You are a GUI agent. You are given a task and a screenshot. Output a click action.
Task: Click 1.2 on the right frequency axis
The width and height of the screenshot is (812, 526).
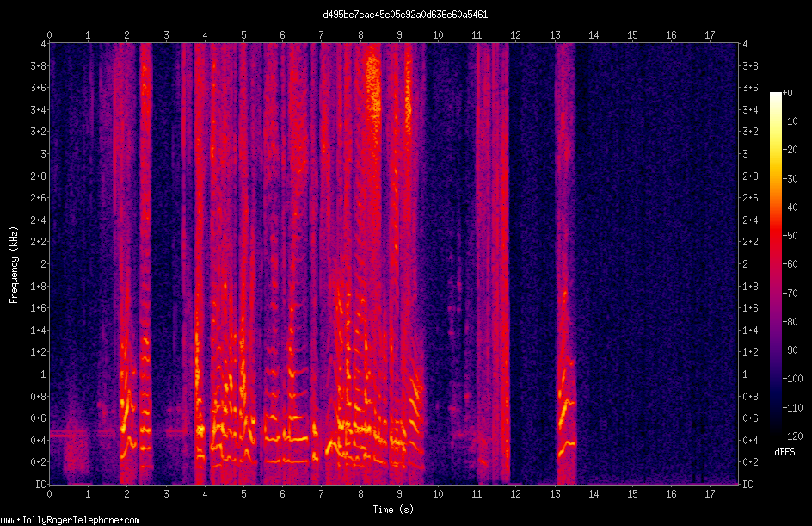pos(750,352)
